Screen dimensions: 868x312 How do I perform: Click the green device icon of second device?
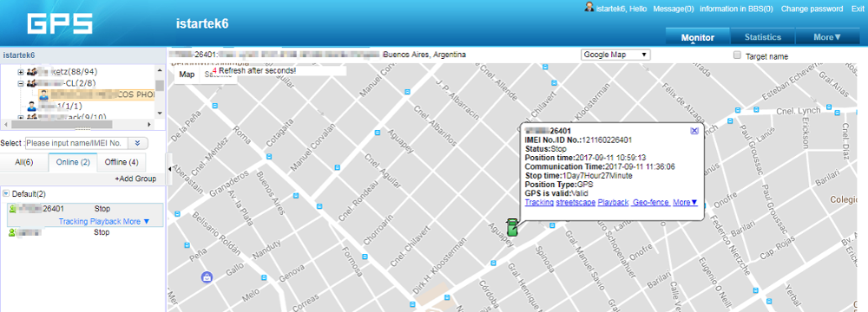coord(11,232)
